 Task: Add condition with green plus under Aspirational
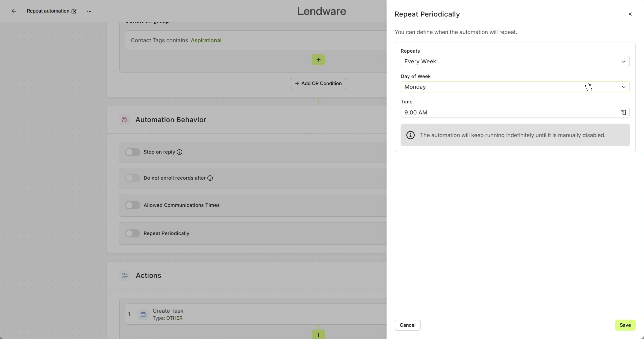318,60
